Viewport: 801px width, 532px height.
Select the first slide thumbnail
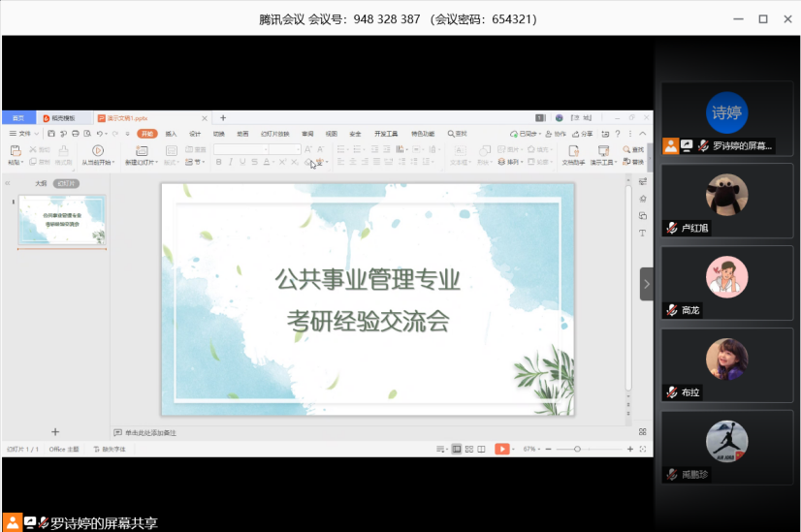click(62, 221)
